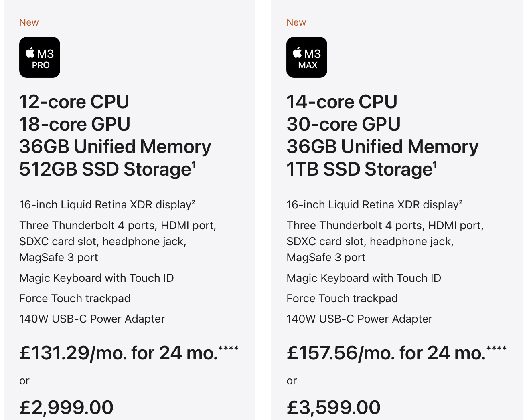Click the £3,599.00 full price
The image size is (527, 420).
[334, 407]
